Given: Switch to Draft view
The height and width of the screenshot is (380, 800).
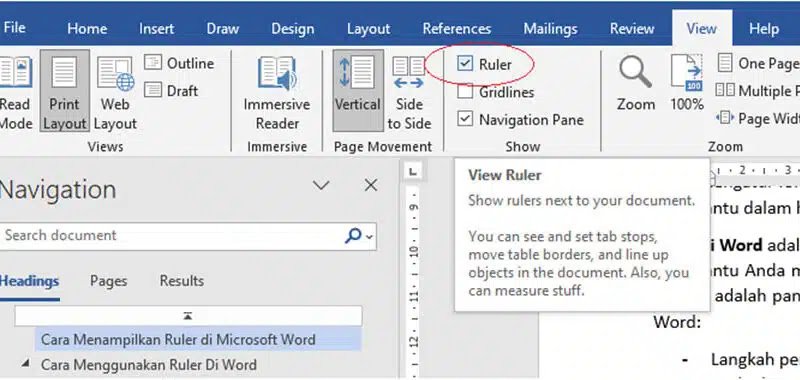Looking at the screenshot, I should (171, 91).
